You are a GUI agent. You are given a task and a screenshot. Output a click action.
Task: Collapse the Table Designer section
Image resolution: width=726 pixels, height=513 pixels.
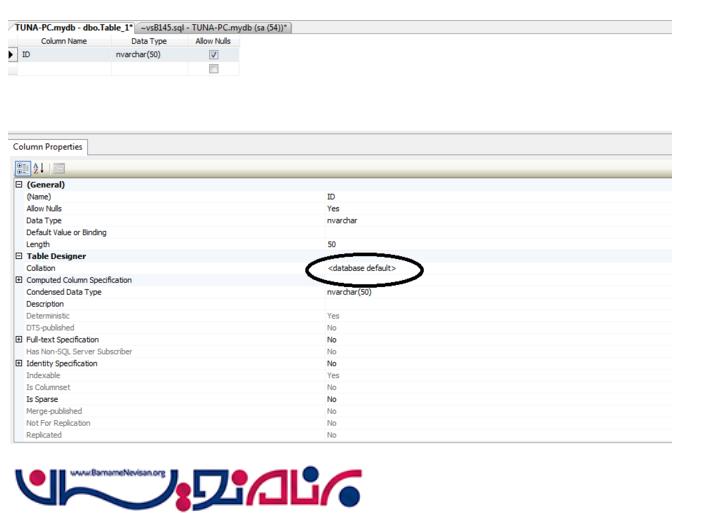(x=19, y=256)
